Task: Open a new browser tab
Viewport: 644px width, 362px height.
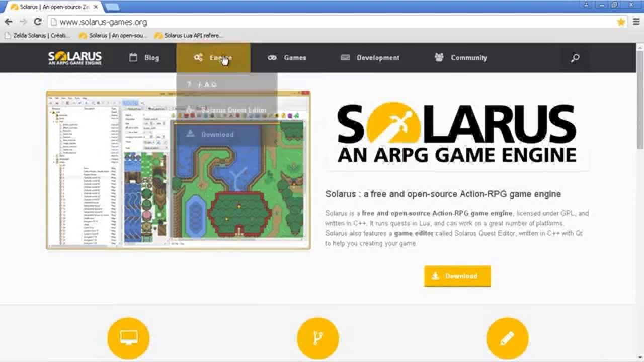Action: [112, 7]
